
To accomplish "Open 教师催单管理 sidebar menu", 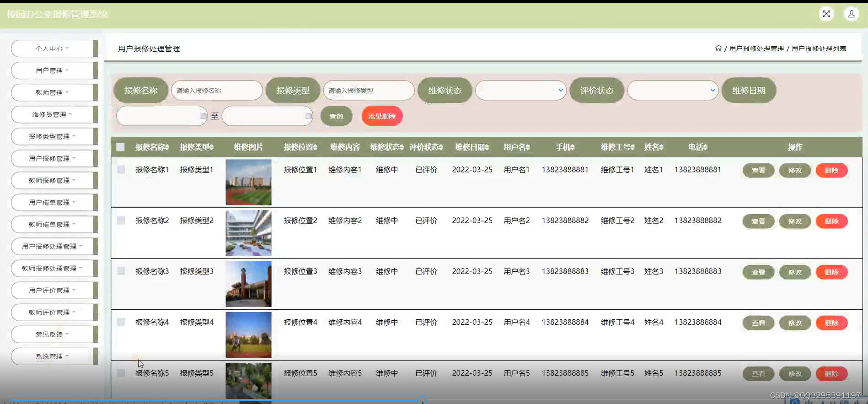I will [x=54, y=224].
